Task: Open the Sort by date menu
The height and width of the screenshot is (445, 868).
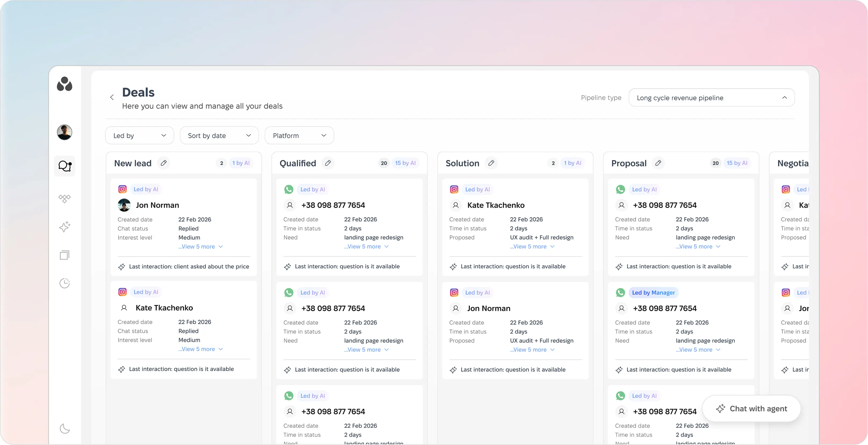Action: [219, 135]
